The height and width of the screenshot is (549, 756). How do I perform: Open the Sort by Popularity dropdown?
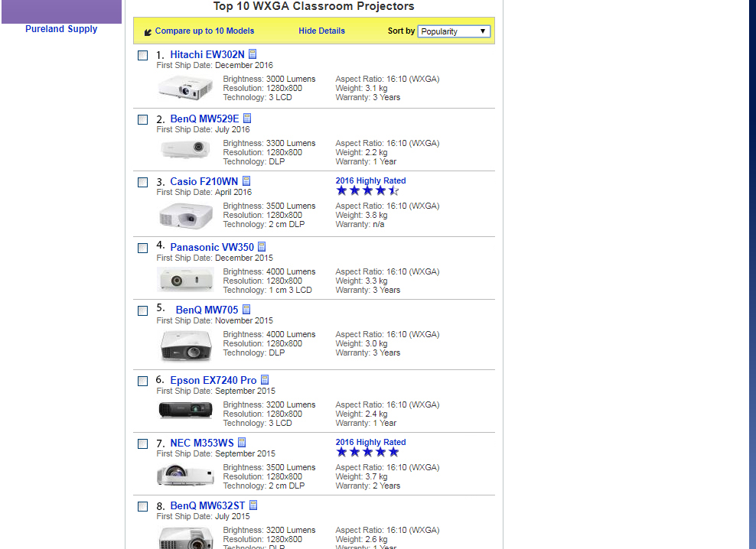pos(454,31)
